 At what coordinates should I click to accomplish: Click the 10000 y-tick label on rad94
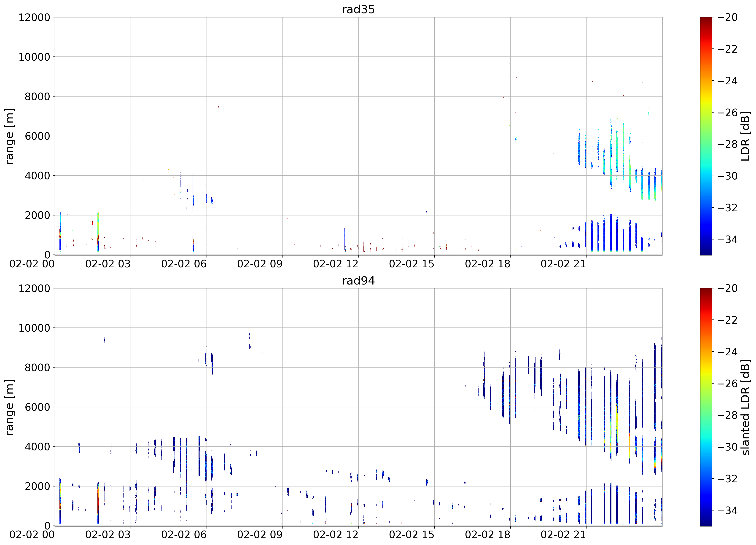[x=34, y=328]
